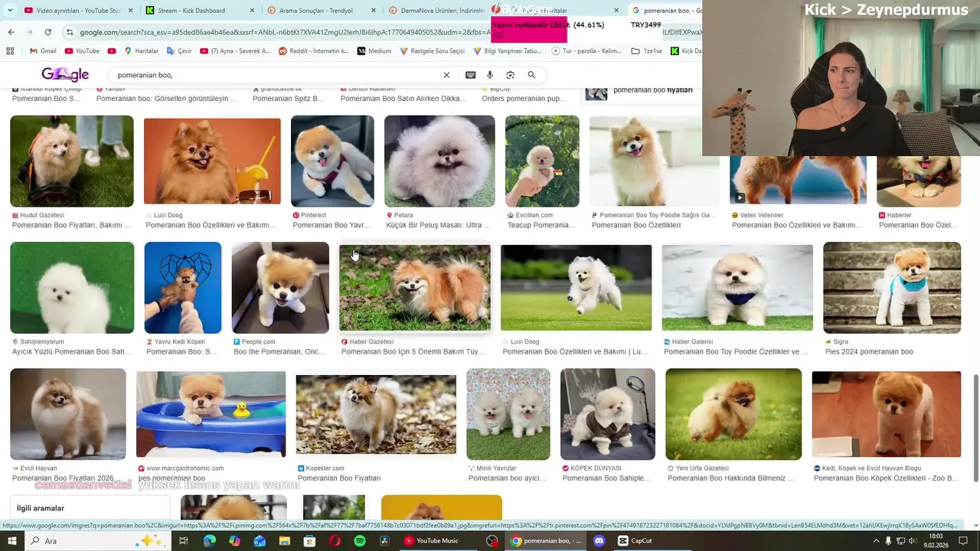Open Spotify from the taskbar

coord(360,540)
